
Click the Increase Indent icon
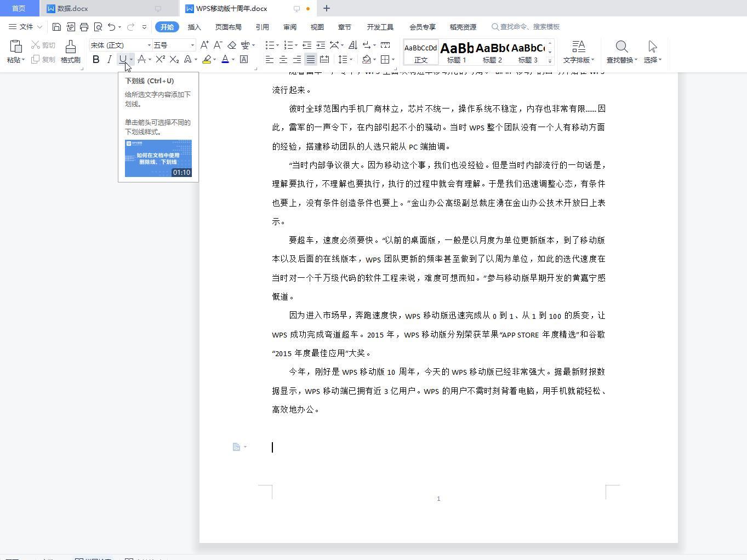321,45
